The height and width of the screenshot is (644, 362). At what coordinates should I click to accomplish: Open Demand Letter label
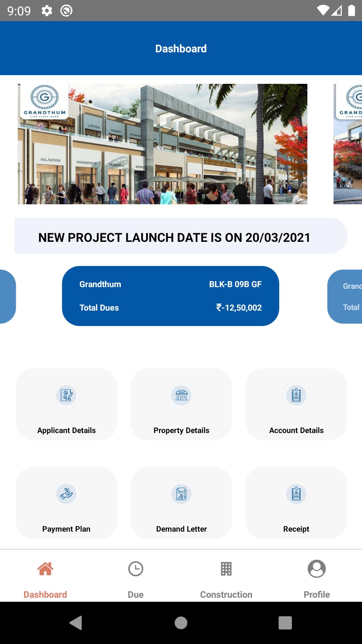pyautogui.click(x=181, y=529)
